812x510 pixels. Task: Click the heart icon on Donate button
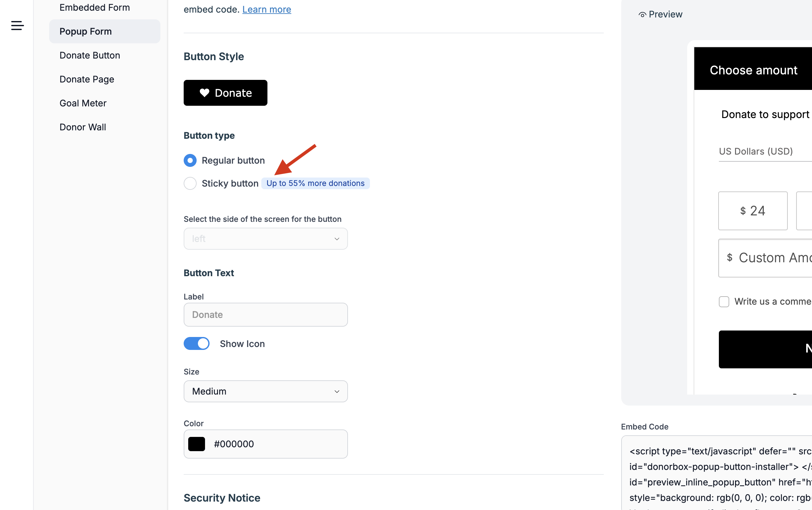click(204, 93)
